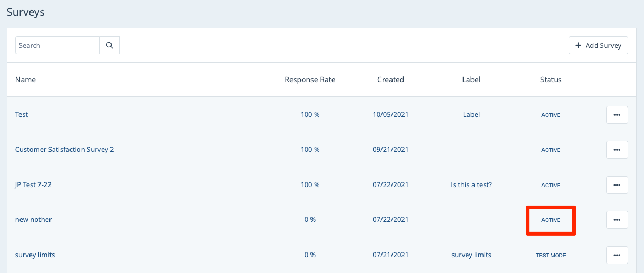
Task: Open the survey limits survey name link
Action: click(35, 255)
